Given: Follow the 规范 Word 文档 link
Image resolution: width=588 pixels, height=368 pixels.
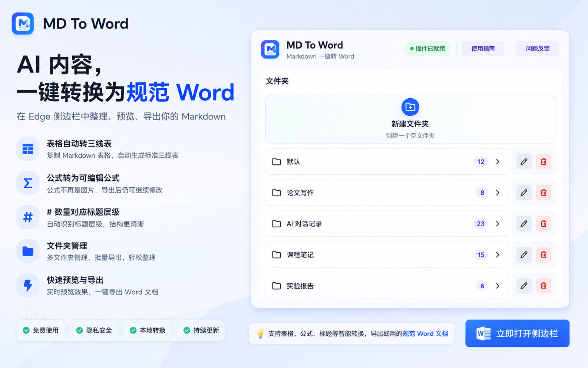Looking at the screenshot, I should click(425, 333).
